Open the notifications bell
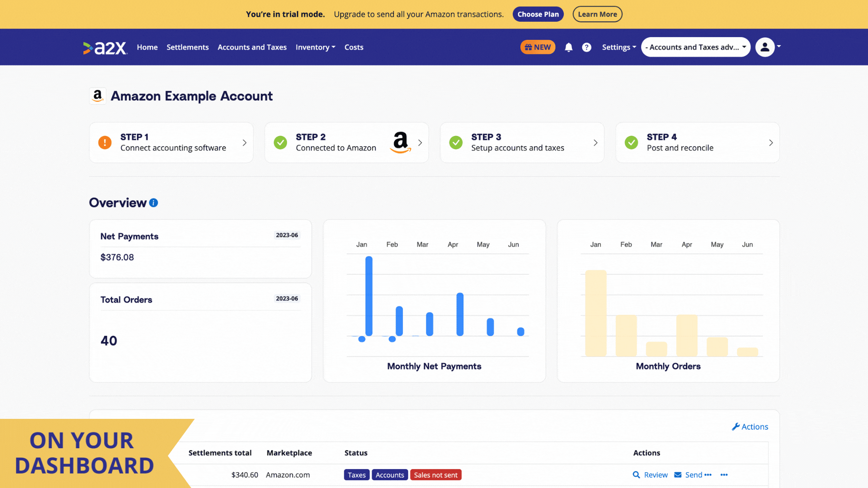Viewport: 868px width, 488px height. (x=569, y=47)
